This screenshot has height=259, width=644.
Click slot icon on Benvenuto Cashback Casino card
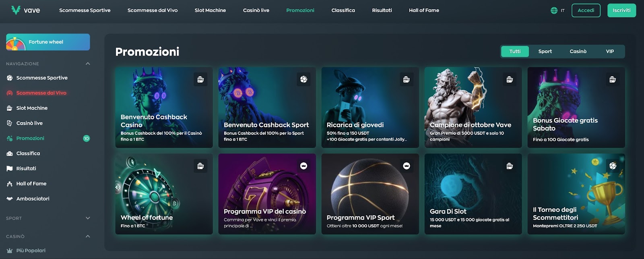pyautogui.click(x=200, y=79)
